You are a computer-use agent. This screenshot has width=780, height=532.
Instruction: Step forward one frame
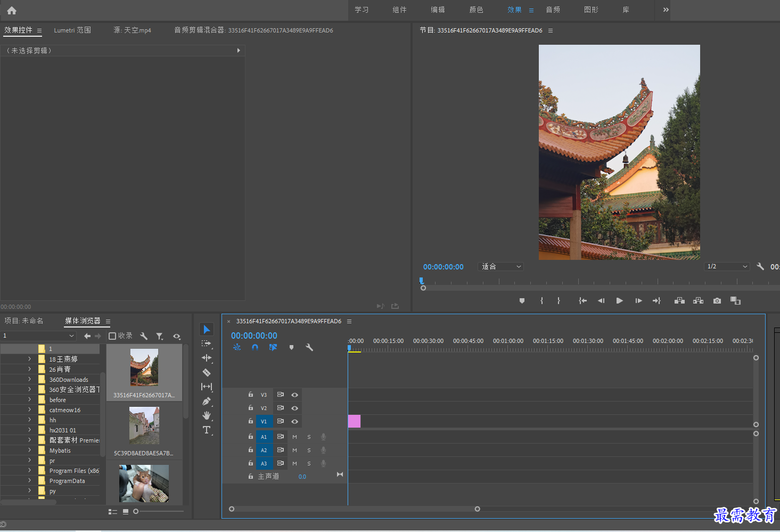point(638,301)
